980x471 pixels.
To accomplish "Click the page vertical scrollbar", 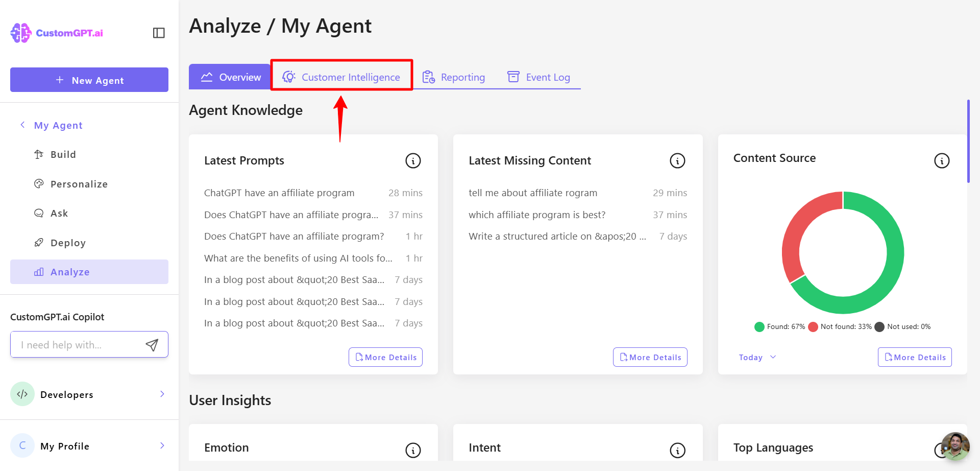I will pyautogui.click(x=968, y=141).
